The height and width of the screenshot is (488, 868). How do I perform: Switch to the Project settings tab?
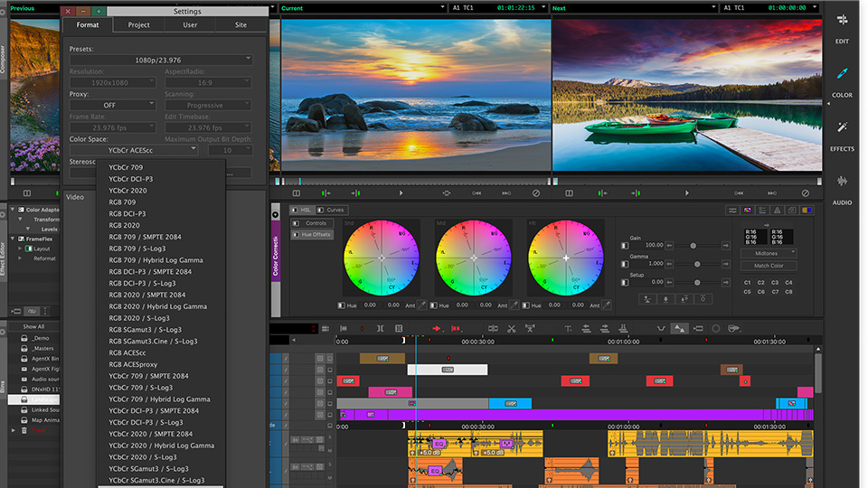[x=139, y=25]
